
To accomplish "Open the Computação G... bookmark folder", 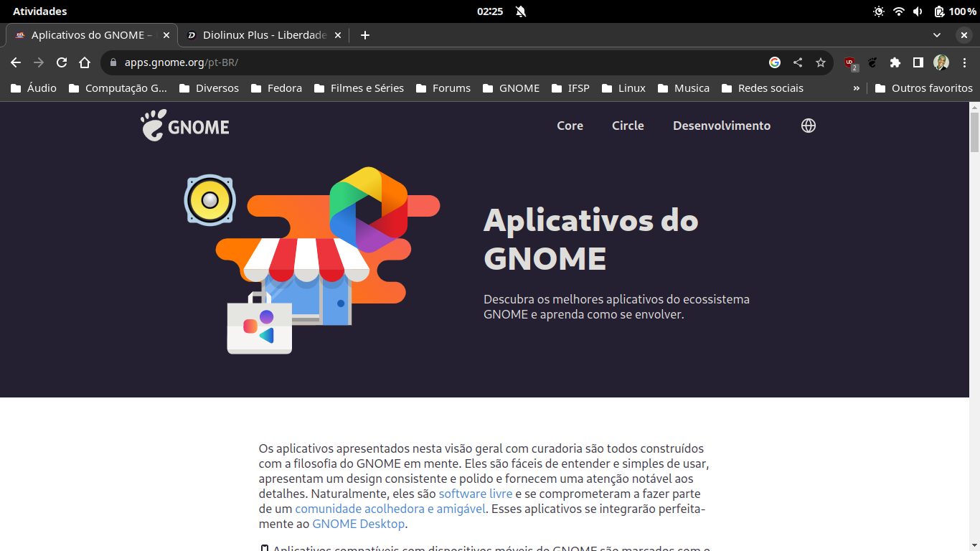I will tap(118, 88).
